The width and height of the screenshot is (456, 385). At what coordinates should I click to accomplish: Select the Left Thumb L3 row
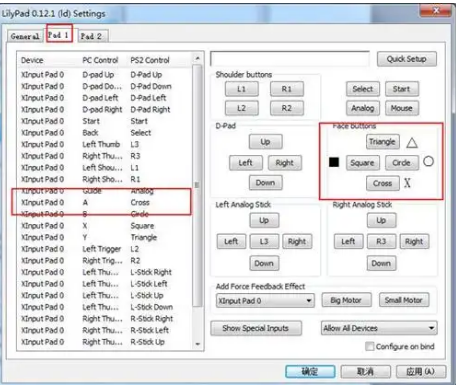click(105, 144)
